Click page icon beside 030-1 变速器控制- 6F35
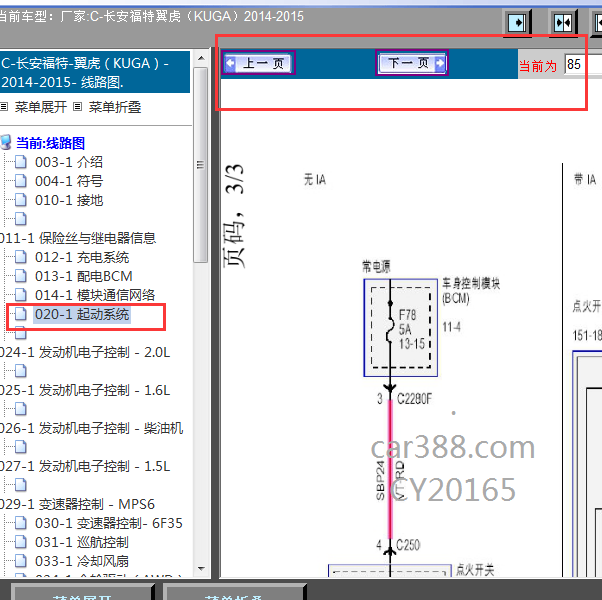 tap(21, 523)
